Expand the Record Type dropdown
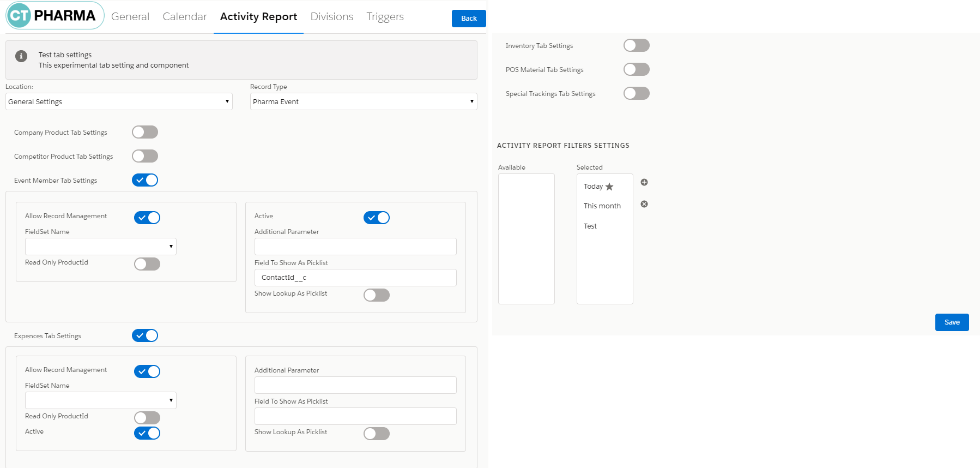Screen dimensions: 980x468 [x=363, y=101]
